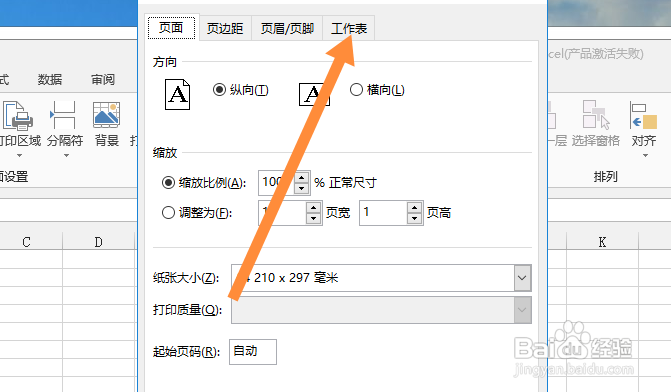Screen dimensions: 671x392
Task: Expand the 纸张大小 dropdown
Action: (522, 278)
